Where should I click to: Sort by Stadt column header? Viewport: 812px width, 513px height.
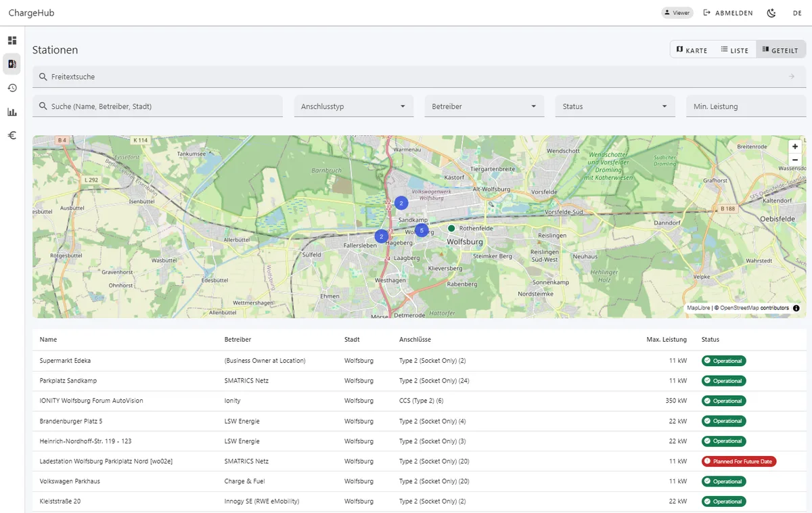tap(352, 340)
